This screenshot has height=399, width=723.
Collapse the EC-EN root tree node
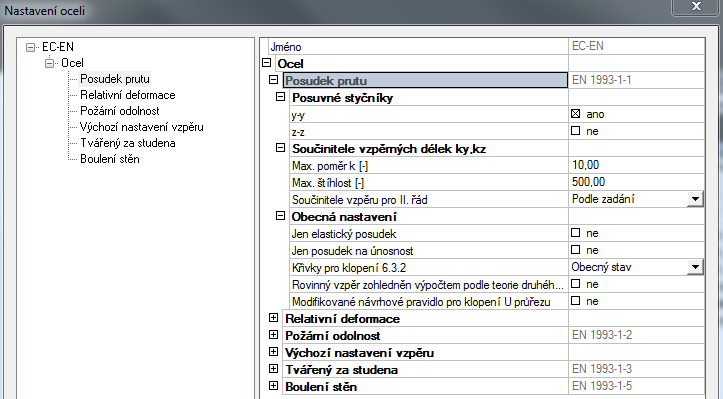[30, 47]
